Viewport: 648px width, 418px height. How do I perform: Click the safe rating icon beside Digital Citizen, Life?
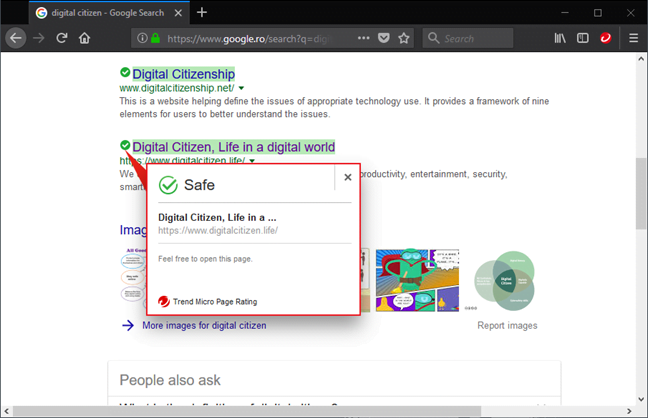(x=125, y=145)
